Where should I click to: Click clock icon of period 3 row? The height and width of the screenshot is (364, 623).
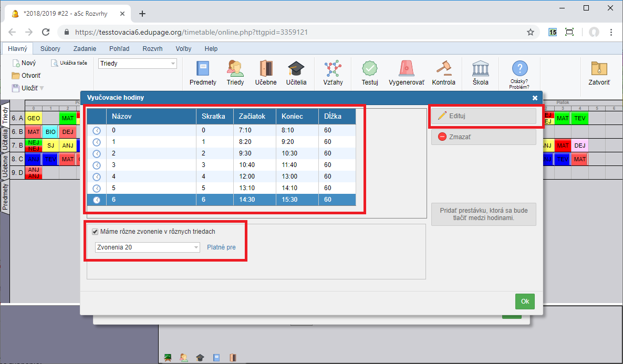tap(97, 165)
